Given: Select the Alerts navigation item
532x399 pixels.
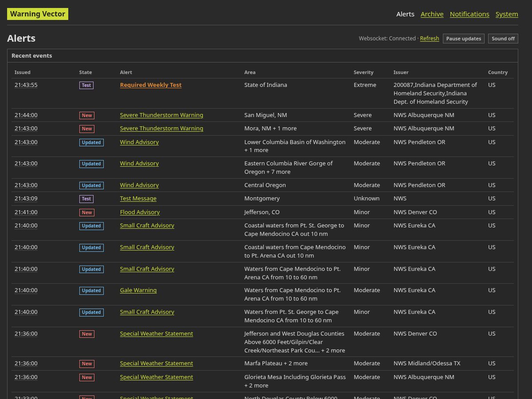Looking at the screenshot, I should tap(405, 14).
